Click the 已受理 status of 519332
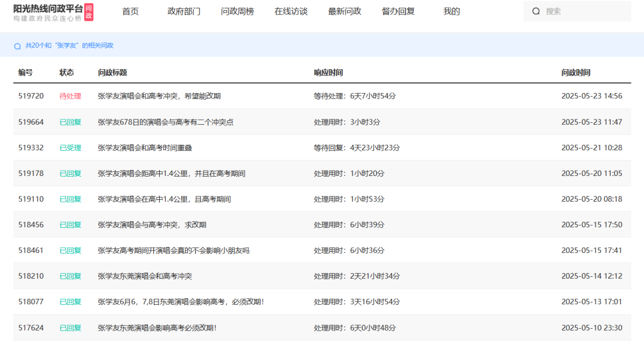 pos(70,148)
